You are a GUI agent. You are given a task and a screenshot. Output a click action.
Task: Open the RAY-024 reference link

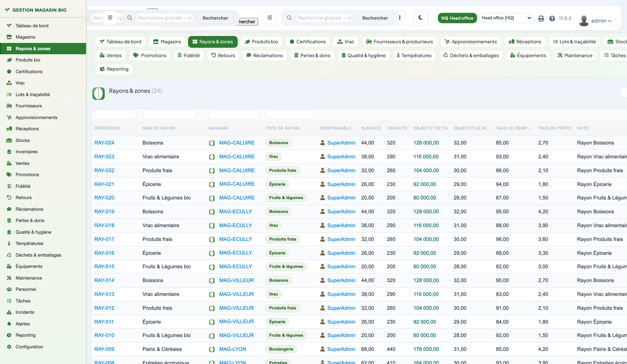(x=104, y=143)
